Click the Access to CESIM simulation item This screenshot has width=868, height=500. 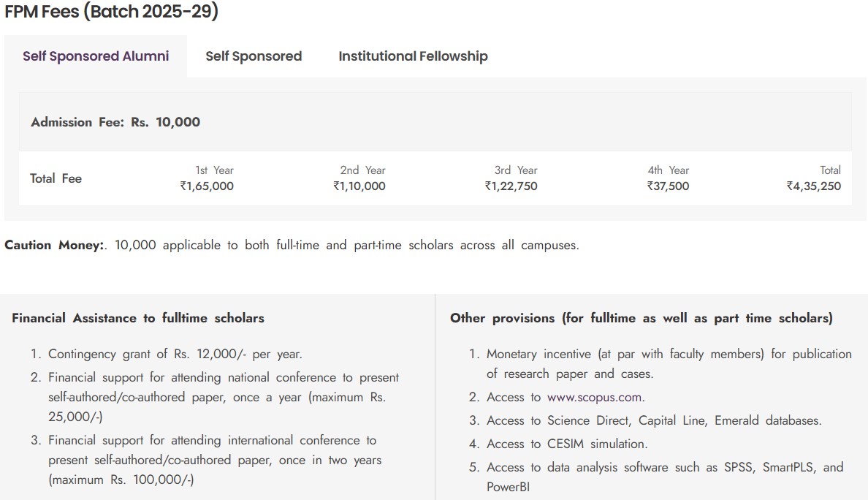click(x=567, y=444)
